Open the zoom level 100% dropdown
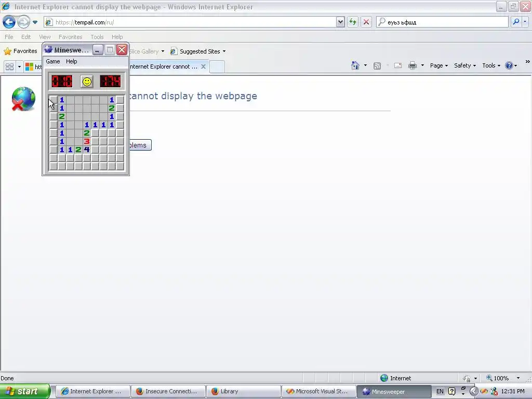This screenshot has width=532, height=399. click(x=518, y=378)
